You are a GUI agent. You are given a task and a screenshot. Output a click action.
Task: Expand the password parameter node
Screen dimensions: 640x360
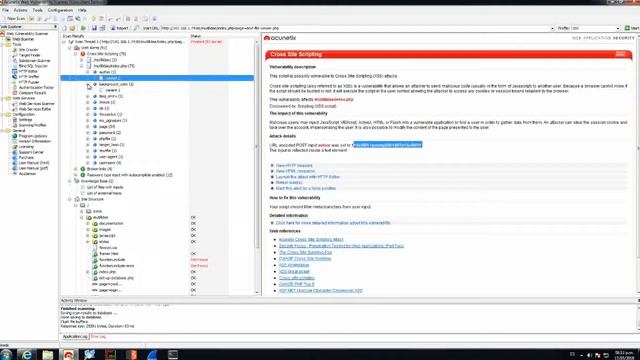[88, 133]
